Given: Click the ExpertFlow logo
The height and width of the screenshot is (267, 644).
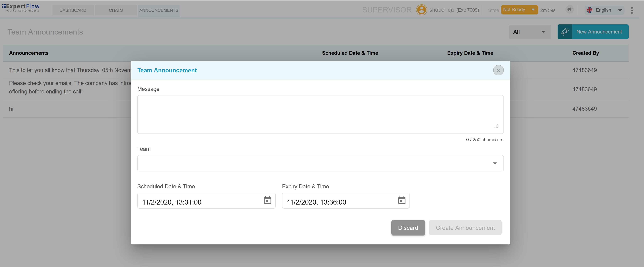Looking at the screenshot, I should pos(21,8).
